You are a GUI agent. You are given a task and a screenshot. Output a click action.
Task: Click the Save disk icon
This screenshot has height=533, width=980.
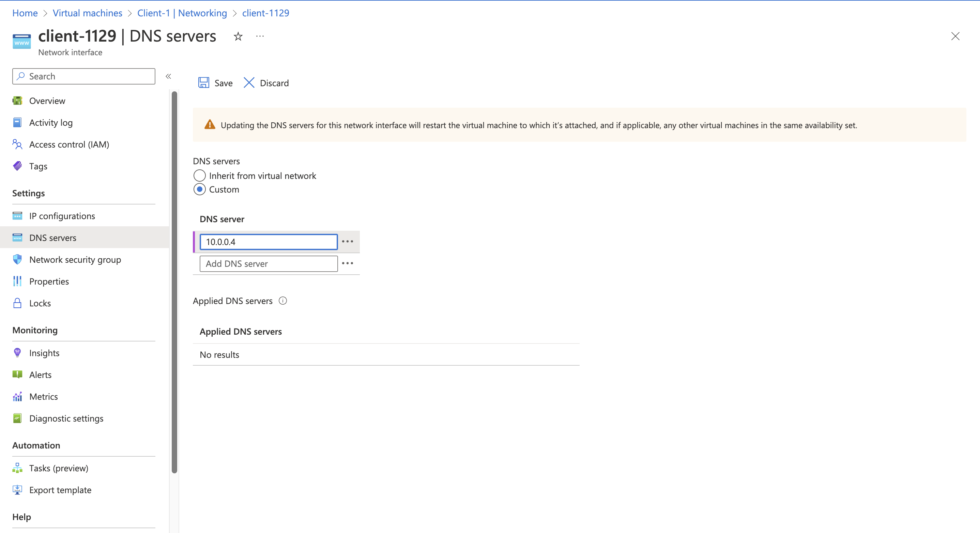click(x=203, y=82)
